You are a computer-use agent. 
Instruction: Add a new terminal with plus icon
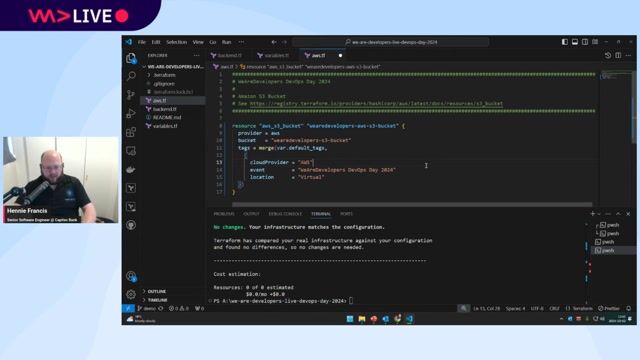point(592,214)
